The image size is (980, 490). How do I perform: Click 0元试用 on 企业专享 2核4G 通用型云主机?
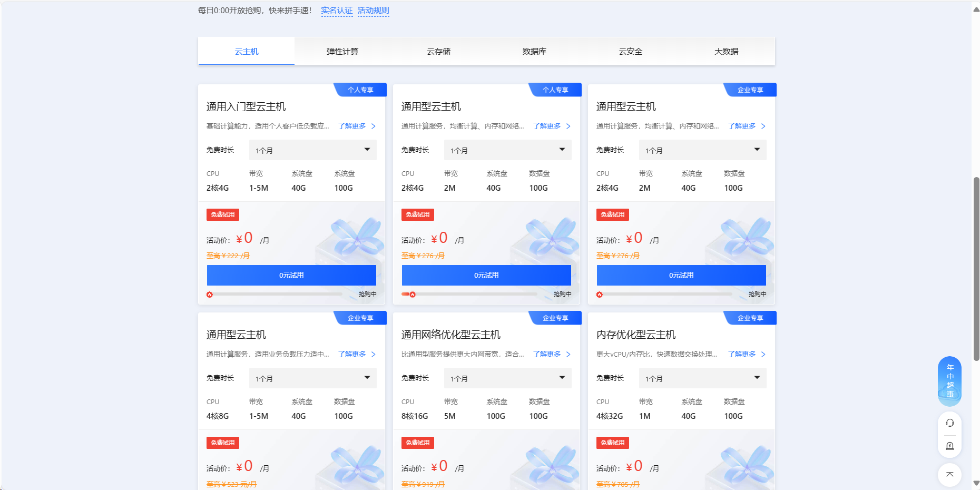[681, 275]
